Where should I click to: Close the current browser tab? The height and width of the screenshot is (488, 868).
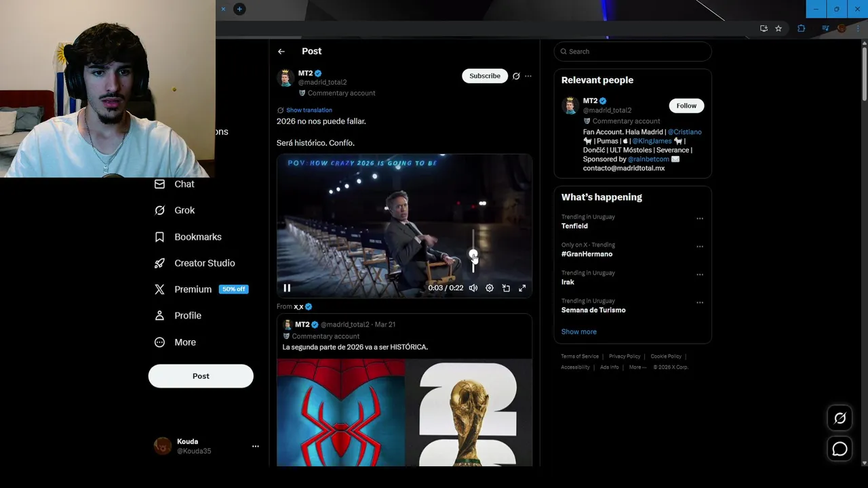(x=223, y=9)
